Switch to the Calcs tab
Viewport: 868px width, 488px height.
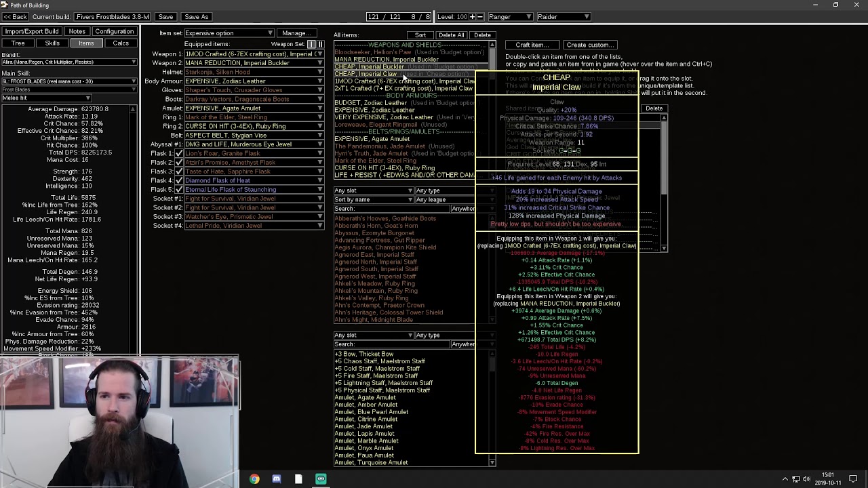click(x=121, y=43)
